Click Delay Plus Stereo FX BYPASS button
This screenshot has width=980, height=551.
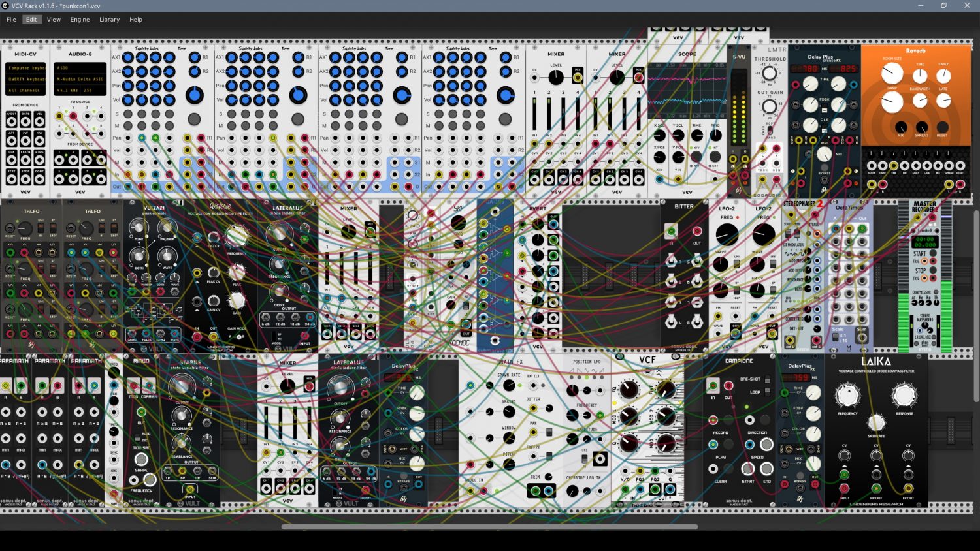pos(825,168)
